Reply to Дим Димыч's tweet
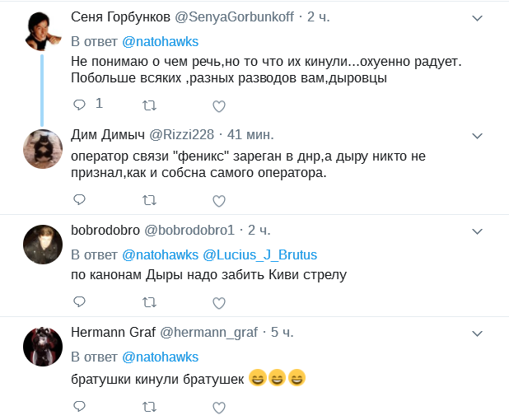Viewport: 509px width, 420px height. (x=80, y=200)
